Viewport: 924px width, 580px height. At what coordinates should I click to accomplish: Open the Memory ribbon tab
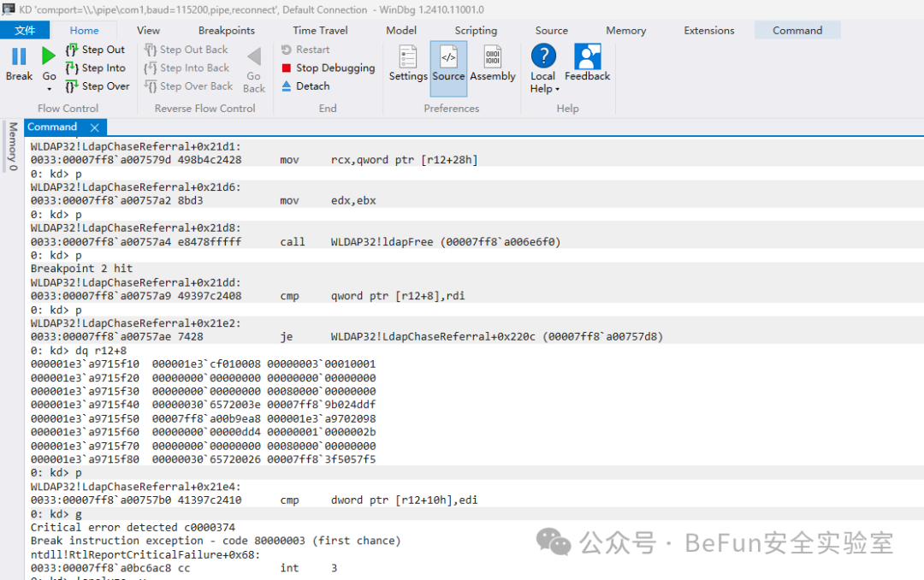(x=625, y=30)
